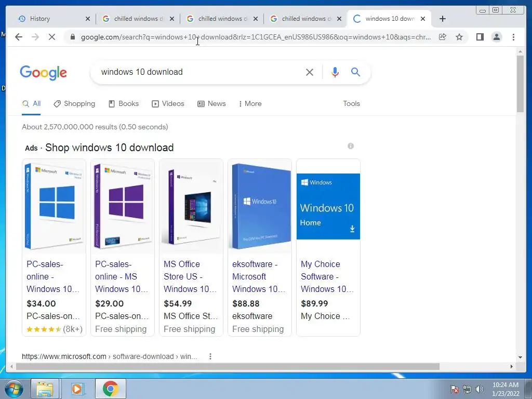Open the blue Windows 10 Home box image
The image size is (532, 399).
54,206
